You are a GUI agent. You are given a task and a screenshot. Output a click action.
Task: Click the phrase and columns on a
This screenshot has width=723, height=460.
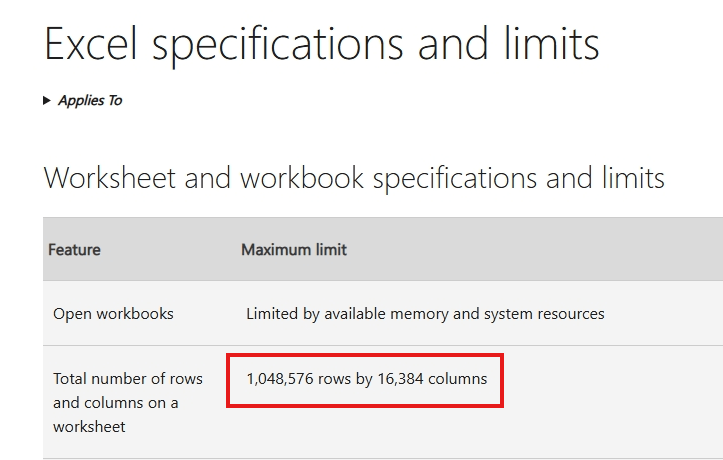tap(116, 403)
